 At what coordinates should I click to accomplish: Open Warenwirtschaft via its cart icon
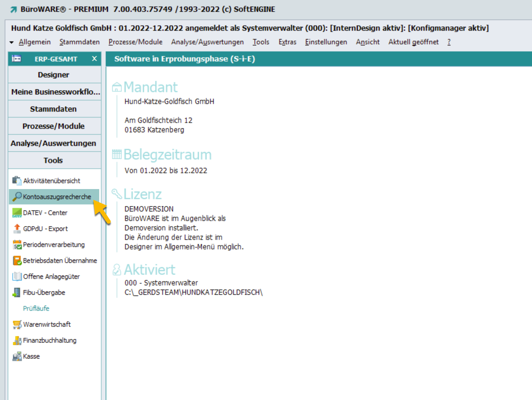[17, 324]
